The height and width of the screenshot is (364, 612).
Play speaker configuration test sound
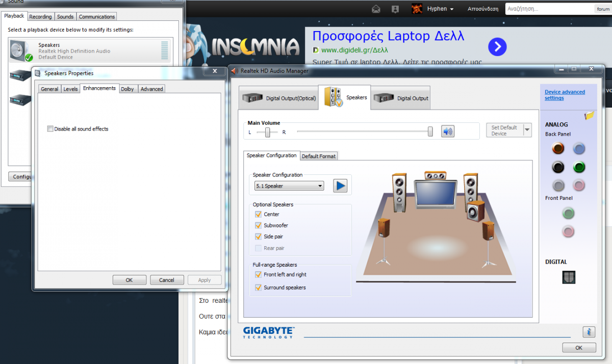[x=340, y=186]
